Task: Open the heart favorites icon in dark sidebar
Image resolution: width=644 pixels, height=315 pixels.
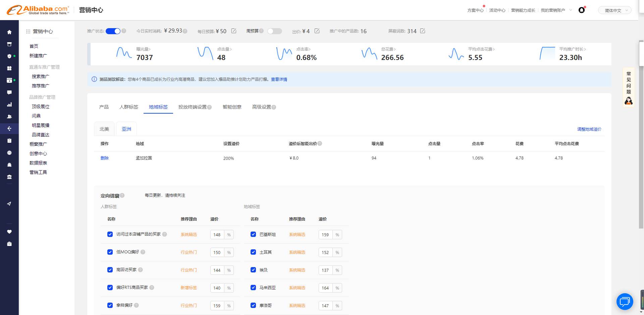Action: coord(9,232)
